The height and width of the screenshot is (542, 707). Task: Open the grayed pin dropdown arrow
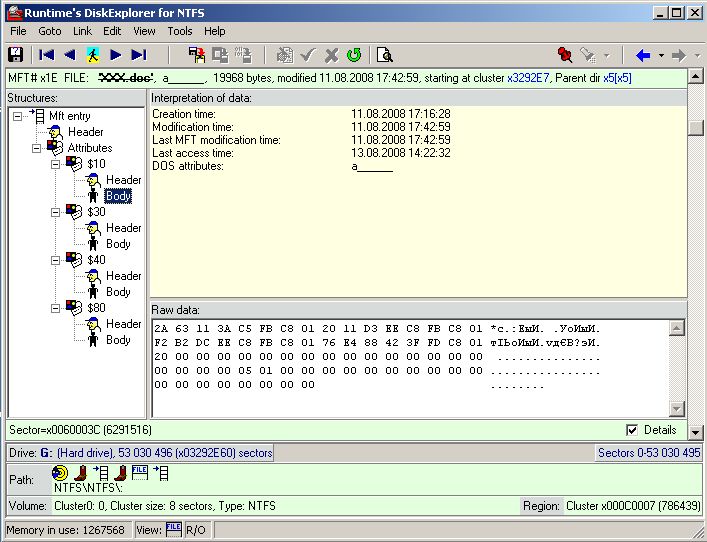(606, 55)
